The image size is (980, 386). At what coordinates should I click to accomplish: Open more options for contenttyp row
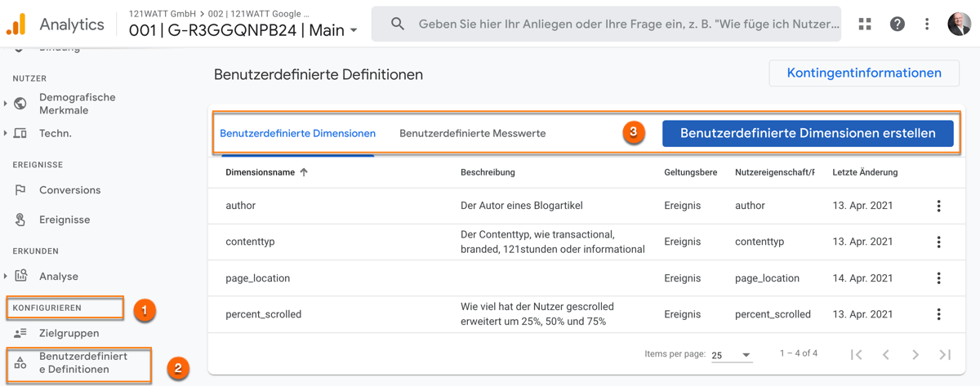coord(938,242)
